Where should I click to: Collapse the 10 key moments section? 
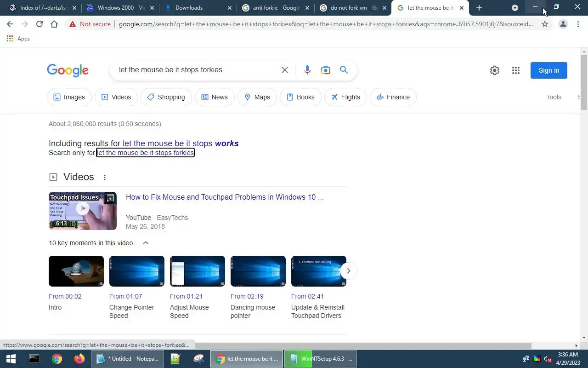146,243
